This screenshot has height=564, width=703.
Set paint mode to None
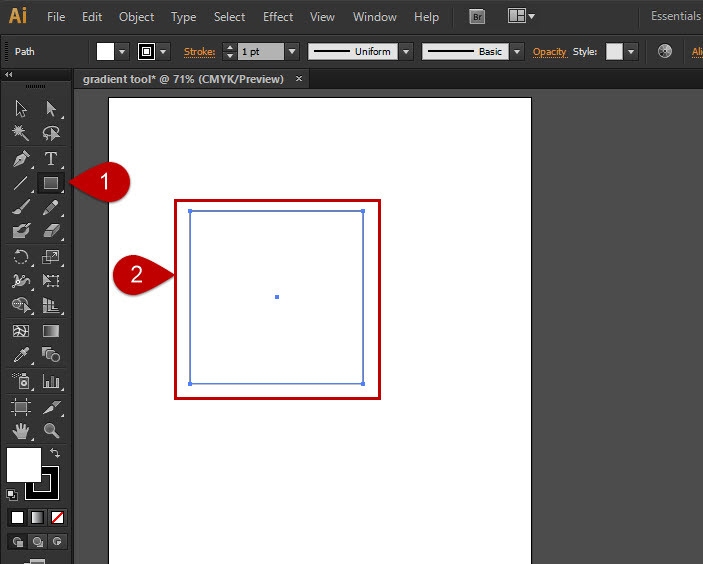57,517
